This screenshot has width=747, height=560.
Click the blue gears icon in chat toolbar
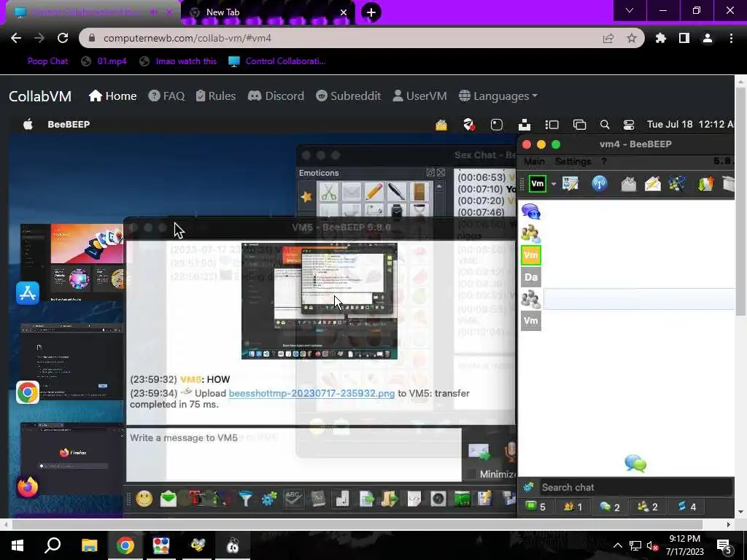point(269,499)
